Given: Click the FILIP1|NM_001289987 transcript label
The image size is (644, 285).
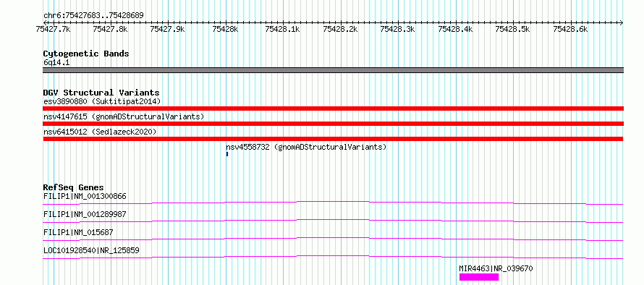Looking at the screenshot, I should pyautogui.click(x=85, y=214).
